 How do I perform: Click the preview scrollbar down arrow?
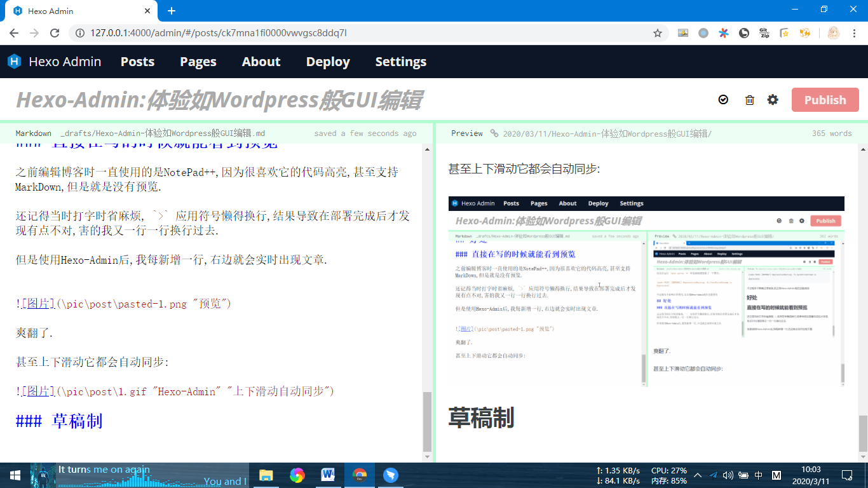863,457
